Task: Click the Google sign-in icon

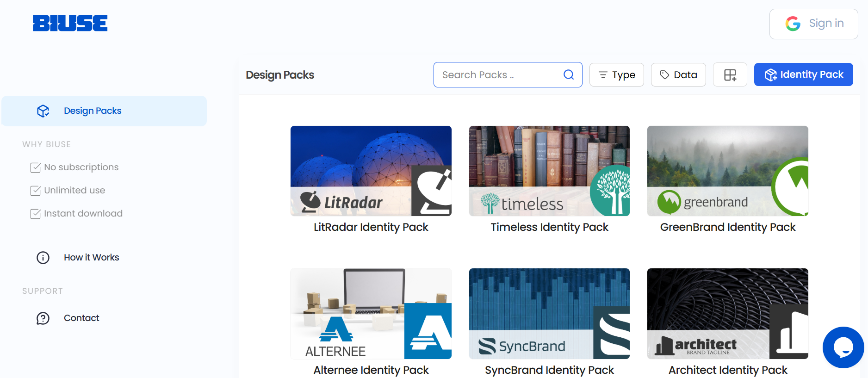Action: 793,24
